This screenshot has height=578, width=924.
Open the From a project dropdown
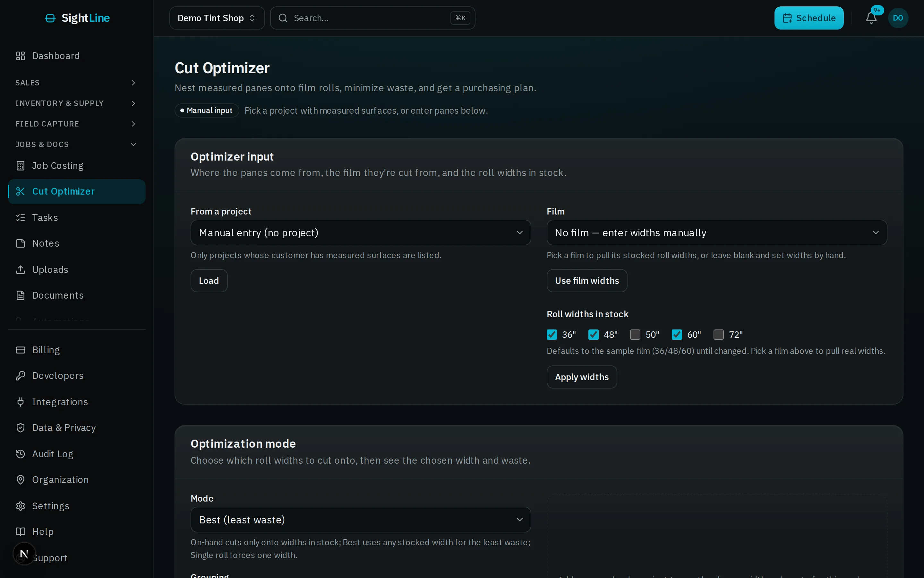(x=360, y=232)
